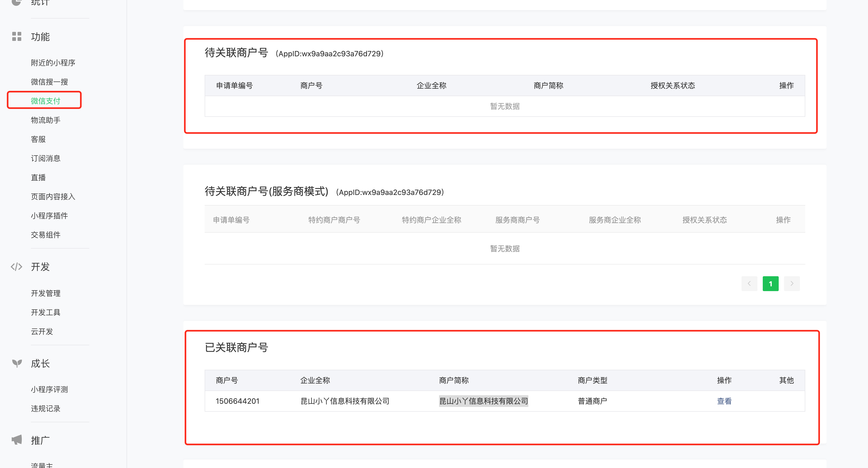The height and width of the screenshot is (468, 868).
Task: Open 云开发 sidebar item
Action: (x=42, y=331)
